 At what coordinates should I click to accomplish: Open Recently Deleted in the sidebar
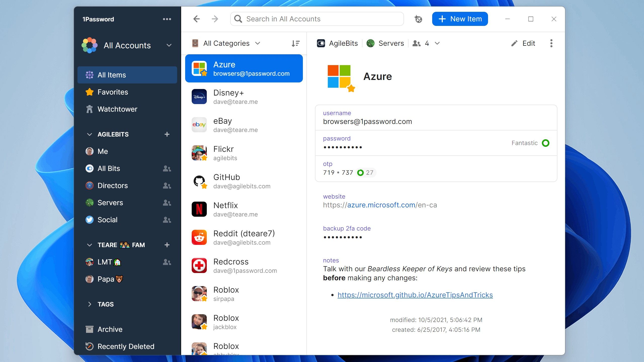pyautogui.click(x=127, y=346)
